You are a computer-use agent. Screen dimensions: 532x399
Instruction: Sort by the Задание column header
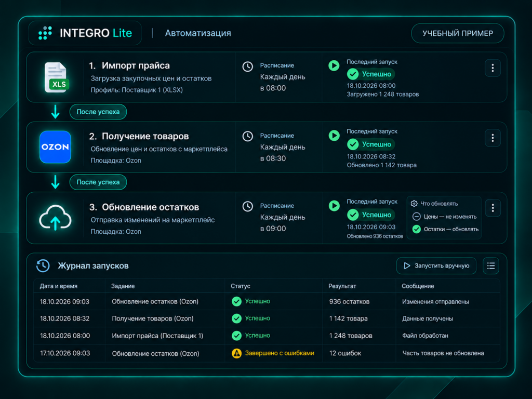pos(123,286)
